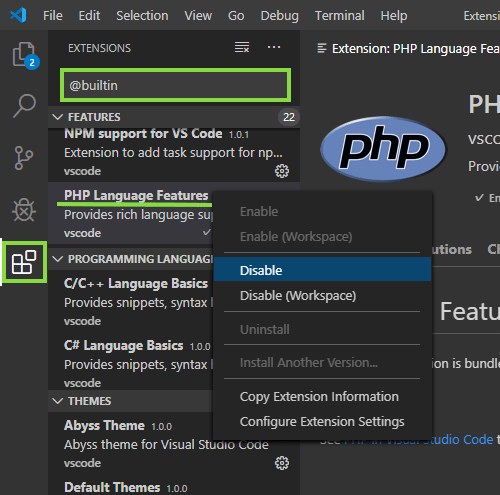Viewport: 500px width, 495px height.
Task: Click the 22 count badge in FEATURES
Action: coord(289,117)
